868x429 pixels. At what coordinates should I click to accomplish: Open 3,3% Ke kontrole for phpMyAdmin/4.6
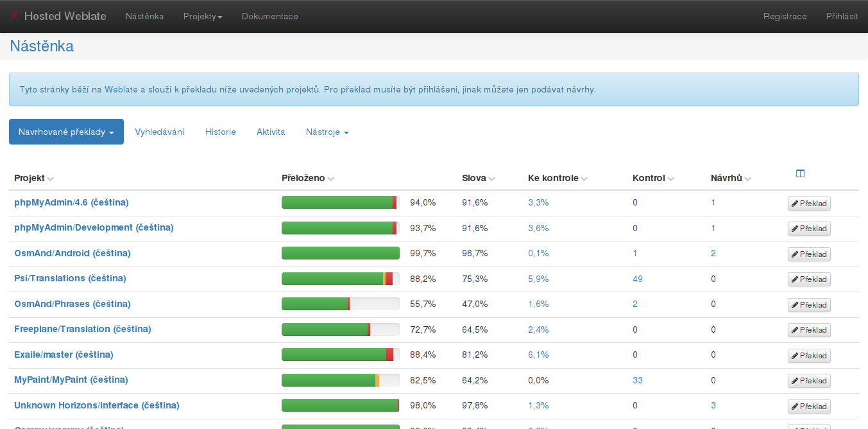click(538, 202)
